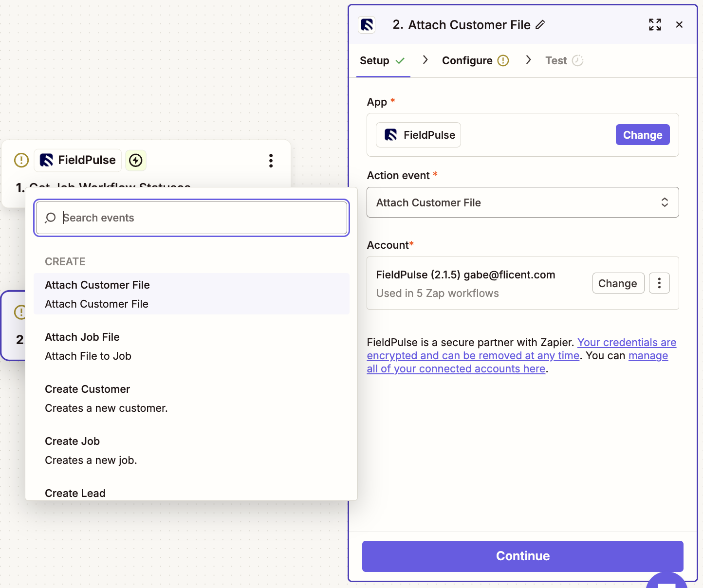Open the manage connected accounts link
The height and width of the screenshot is (588, 703).
tap(517, 362)
